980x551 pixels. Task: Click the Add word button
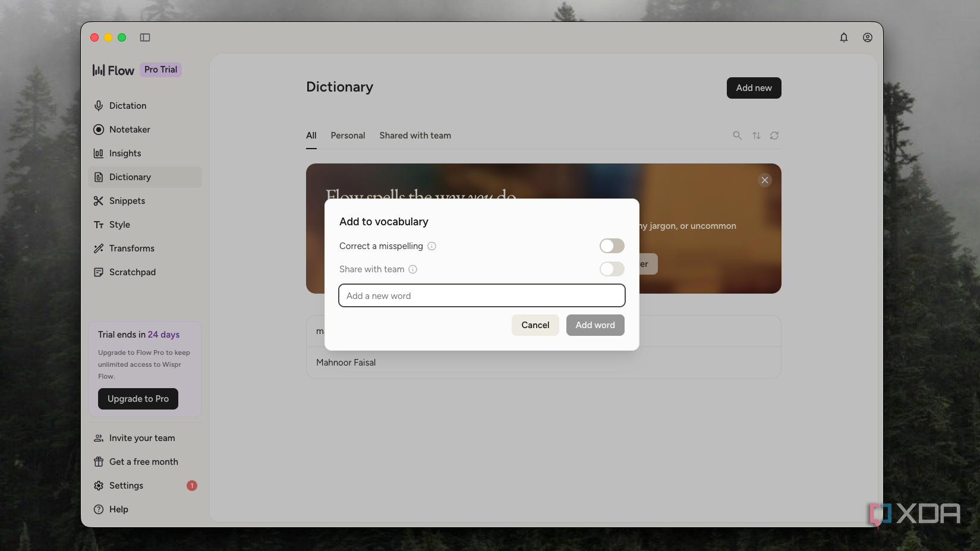pos(595,325)
